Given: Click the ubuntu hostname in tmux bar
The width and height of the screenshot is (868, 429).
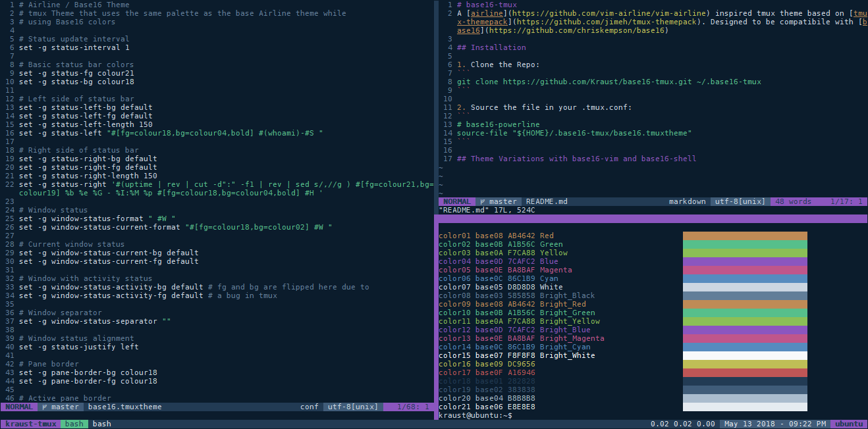Looking at the screenshot, I should pyautogui.click(x=850, y=424).
